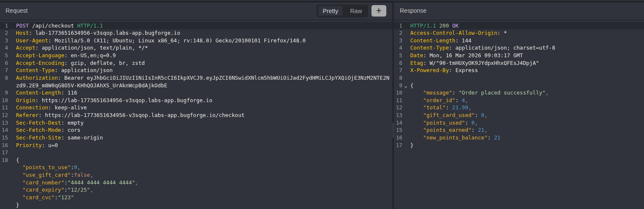This screenshot has height=209, width=644.
Task: Click the use_gift_card false value
Action: pos(82,175)
